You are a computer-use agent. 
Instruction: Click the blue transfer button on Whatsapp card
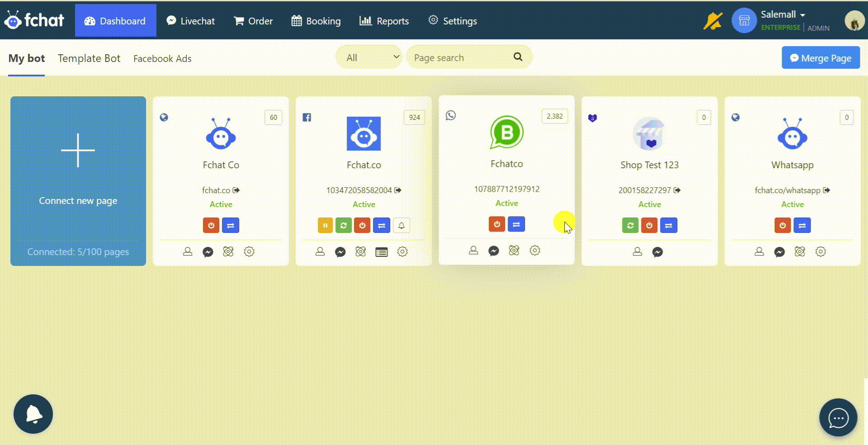click(x=802, y=225)
